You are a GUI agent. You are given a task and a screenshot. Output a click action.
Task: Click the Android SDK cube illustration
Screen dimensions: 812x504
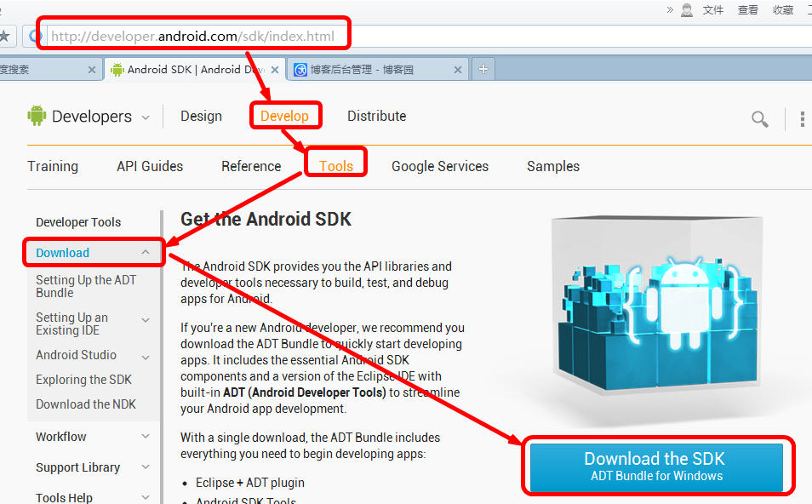(x=658, y=304)
